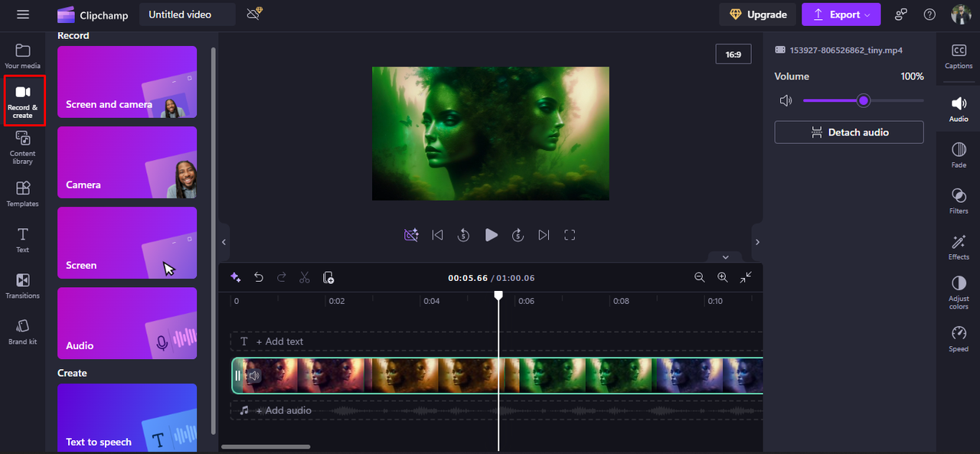
Task: Open the Captions panel
Action: pos(959,56)
